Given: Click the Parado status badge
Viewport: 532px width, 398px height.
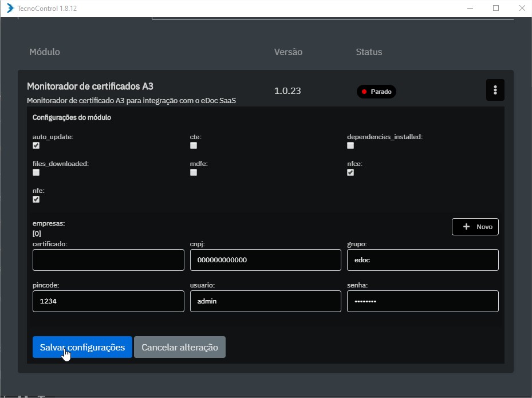Looking at the screenshot, I should pos(376,92).
